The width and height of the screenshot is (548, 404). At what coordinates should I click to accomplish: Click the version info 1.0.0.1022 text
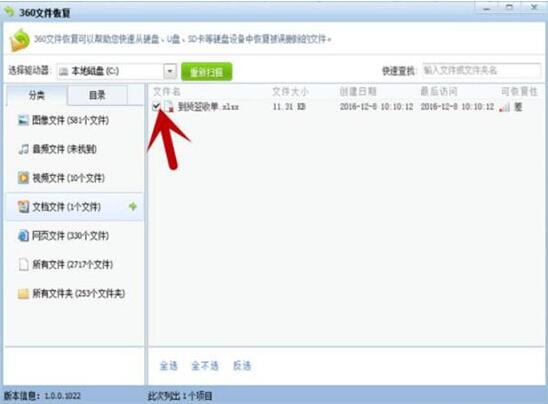click(x=42, y=396)
